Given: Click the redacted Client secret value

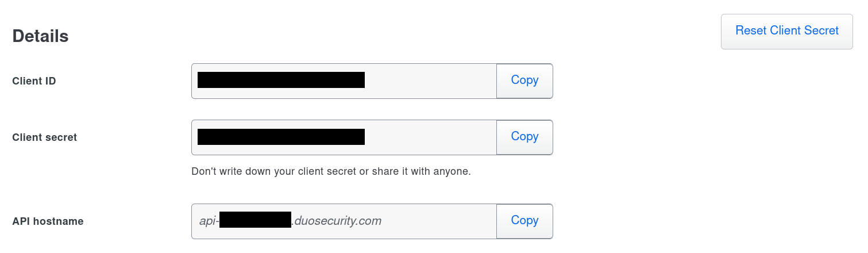Looking at the screenshot, I should click(x=281, y=137).
